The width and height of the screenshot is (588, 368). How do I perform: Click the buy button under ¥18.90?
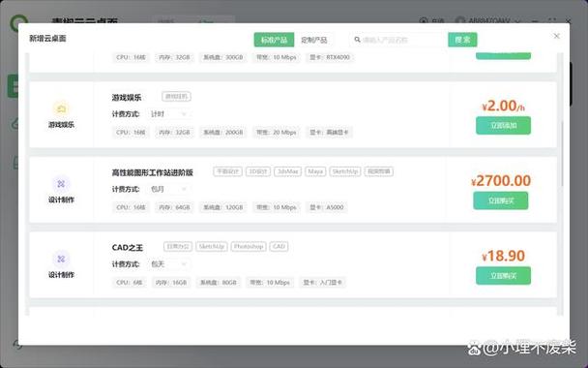503,276
